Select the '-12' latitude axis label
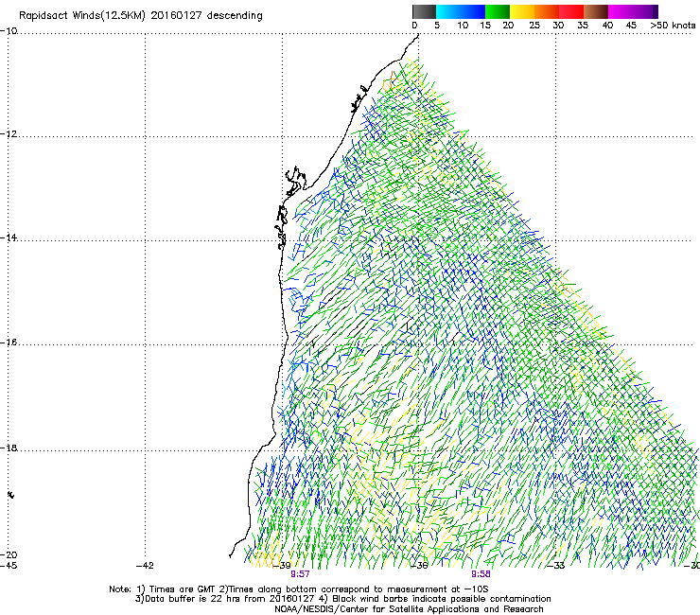The height and width of the screenshot is (615, 700). tap(9, 134)
